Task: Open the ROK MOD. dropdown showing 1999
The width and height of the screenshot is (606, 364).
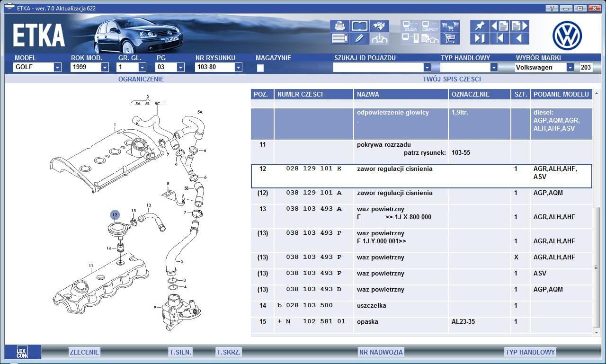Action: coord(89,67)
